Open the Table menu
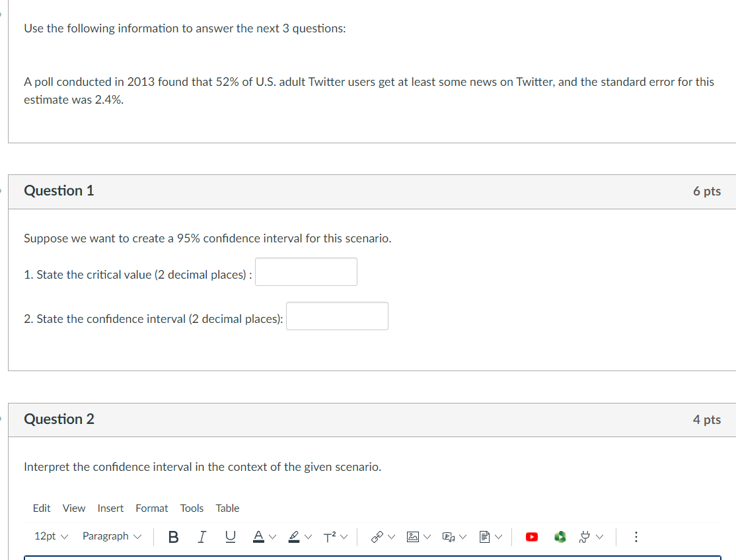736x560 pixels. tap(227, 508)
